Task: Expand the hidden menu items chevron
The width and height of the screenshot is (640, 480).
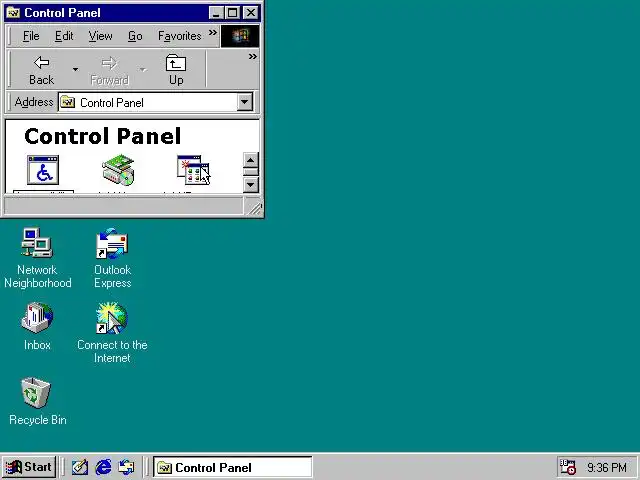Action: [x=213, y=33]
